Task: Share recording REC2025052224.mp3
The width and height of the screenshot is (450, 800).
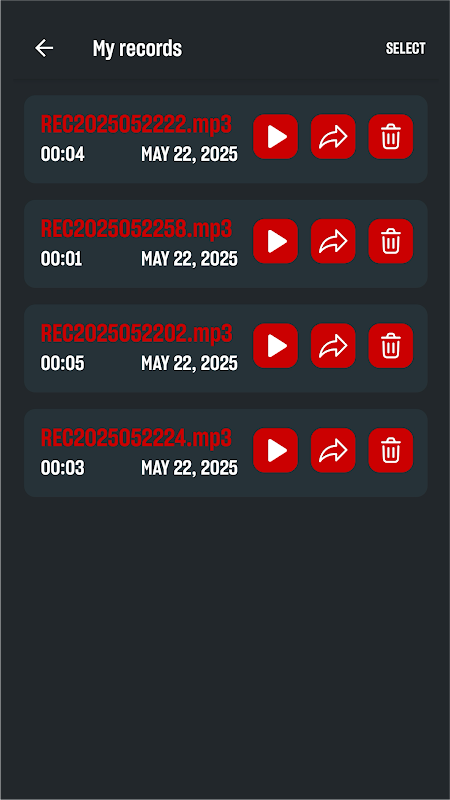Action: pyautogui.click(x=333, y=451)
